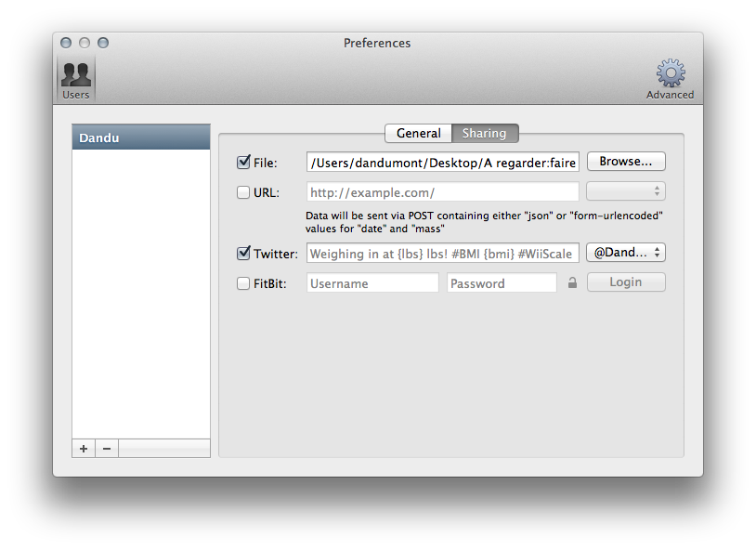Focus the URL input field
This screenshot has height=550, width=756.
coord(443,192)
